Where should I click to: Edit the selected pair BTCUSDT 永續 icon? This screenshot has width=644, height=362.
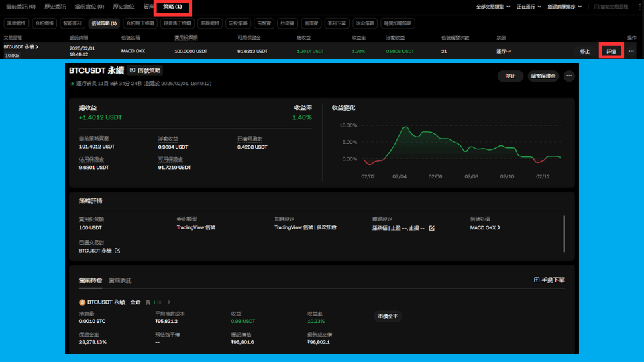117,251
